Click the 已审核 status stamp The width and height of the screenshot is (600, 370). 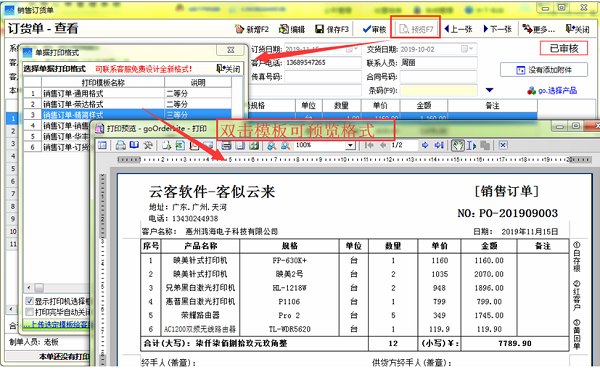[564, 49]
